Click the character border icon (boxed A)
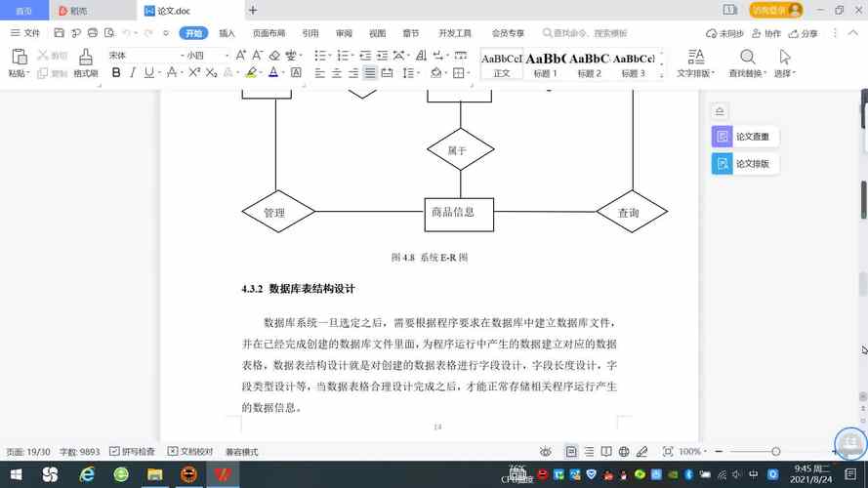Image resolution: width=868 pixels, height=488 pixels. pyautogui.click(x=296, y=72)
